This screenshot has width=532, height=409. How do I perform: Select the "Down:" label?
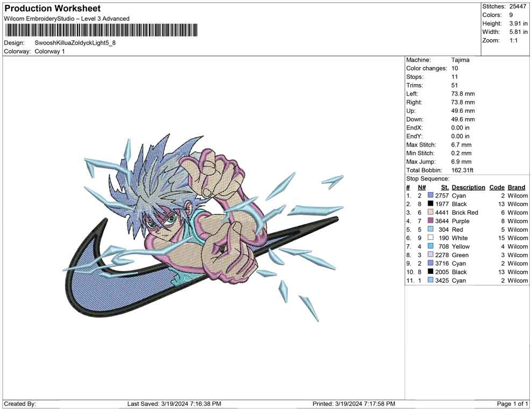415,119
